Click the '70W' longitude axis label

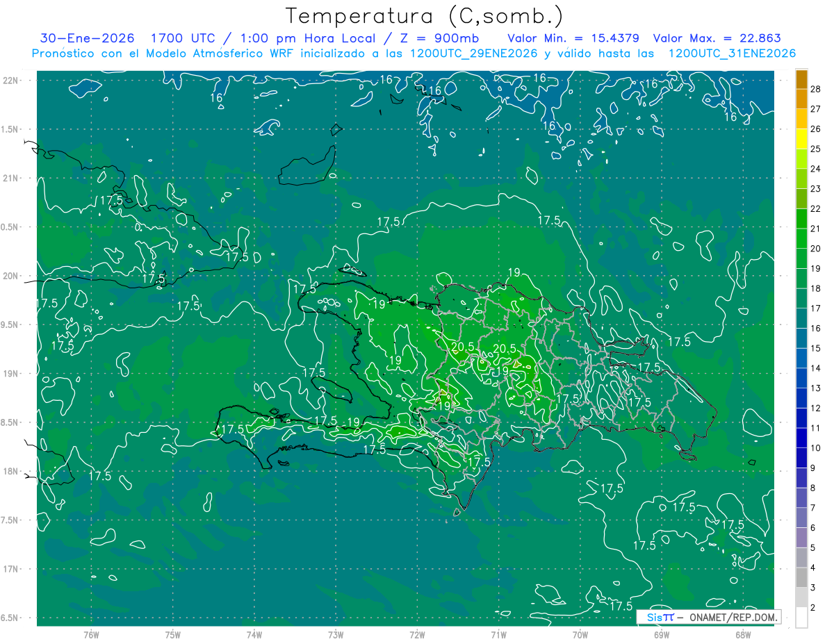580,635
